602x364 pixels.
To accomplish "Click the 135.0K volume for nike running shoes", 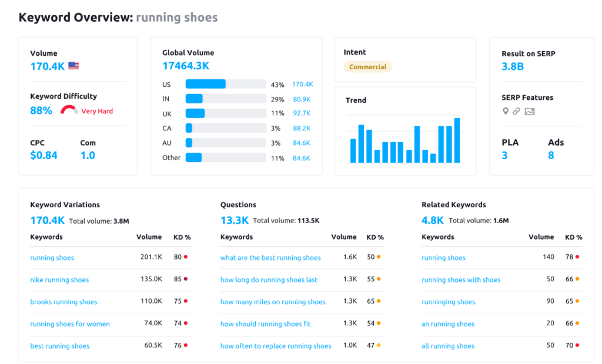I will click(151, 279).
